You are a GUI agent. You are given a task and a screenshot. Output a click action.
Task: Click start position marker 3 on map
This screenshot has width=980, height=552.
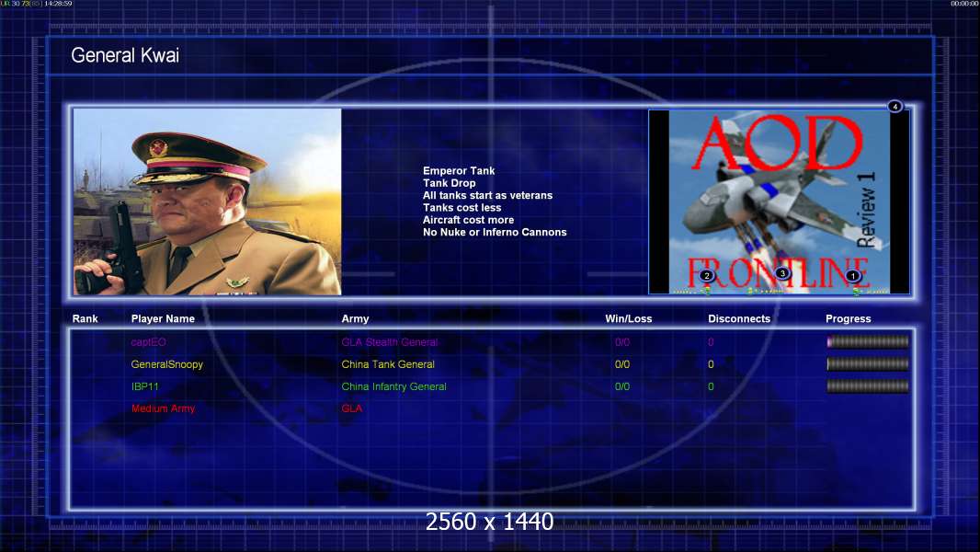(x=781, y=273)
